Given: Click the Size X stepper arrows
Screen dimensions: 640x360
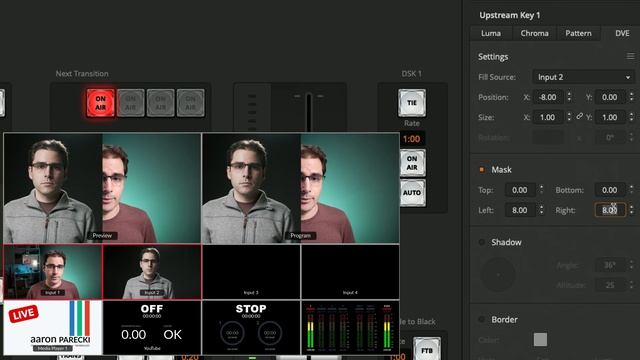Looking at the screenshot, I should click(x=569, y=117).
